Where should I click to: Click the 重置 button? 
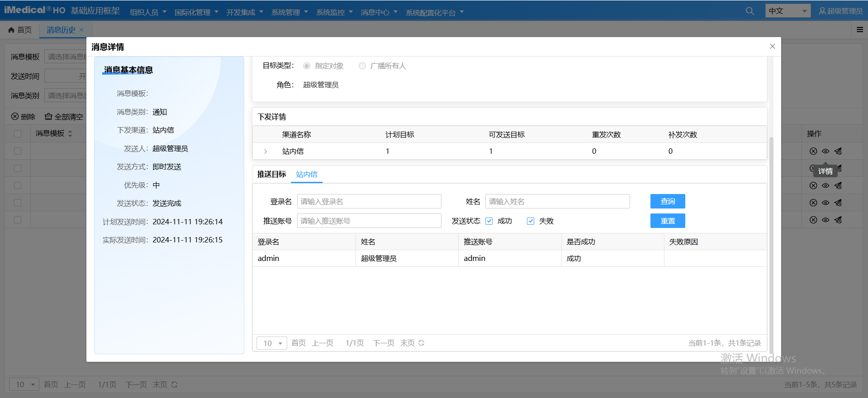click(x=667, y=221)
